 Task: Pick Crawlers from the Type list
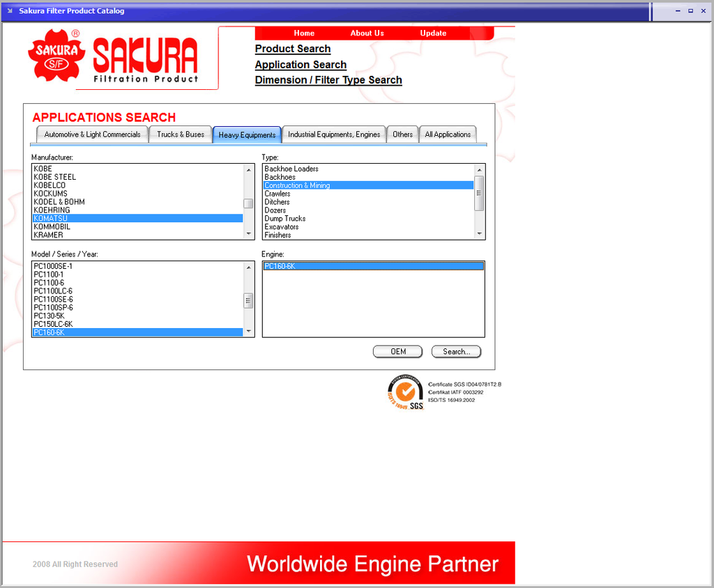pyautogui.click(x=368, y=194)
